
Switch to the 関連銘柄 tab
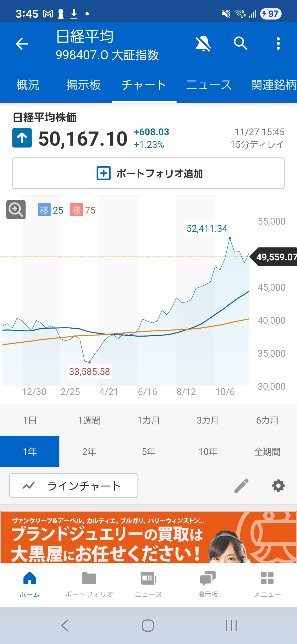click(x=274, y=85)
